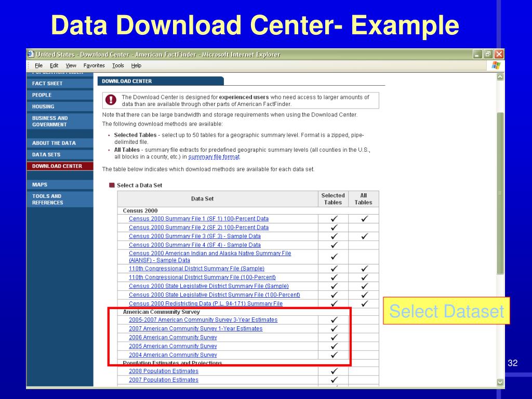Screen dimensions: 532x399
Task: Click the scrollbar up arrow
Action: coord(500,77)
